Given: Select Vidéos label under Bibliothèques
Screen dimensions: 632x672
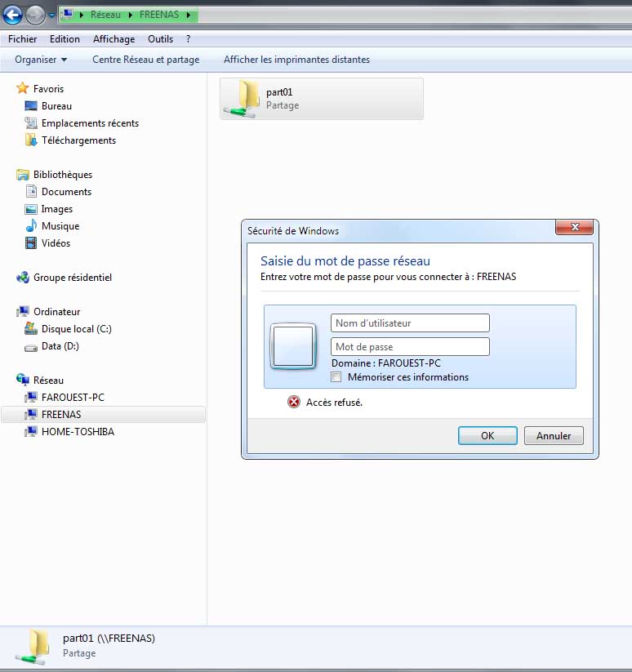Looking at the screenshot, I should [x=56, y=243].
